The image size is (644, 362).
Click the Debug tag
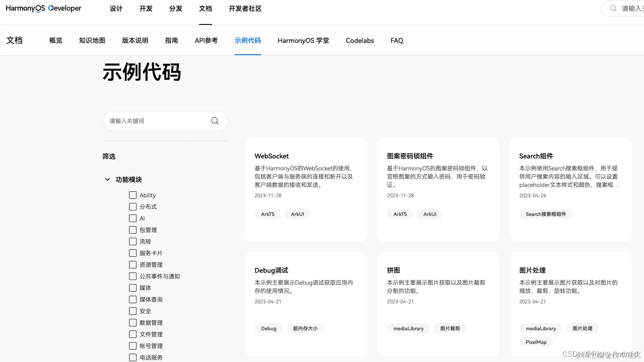coord(269,328)
